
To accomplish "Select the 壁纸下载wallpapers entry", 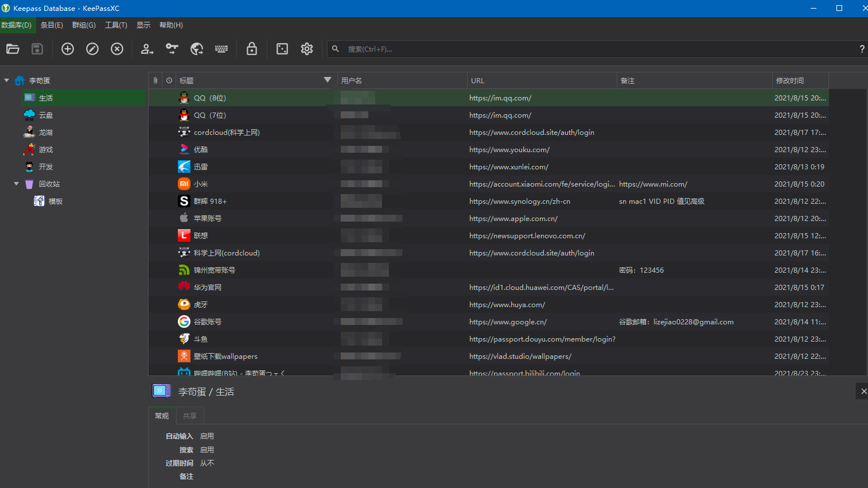I will [488, 356].
